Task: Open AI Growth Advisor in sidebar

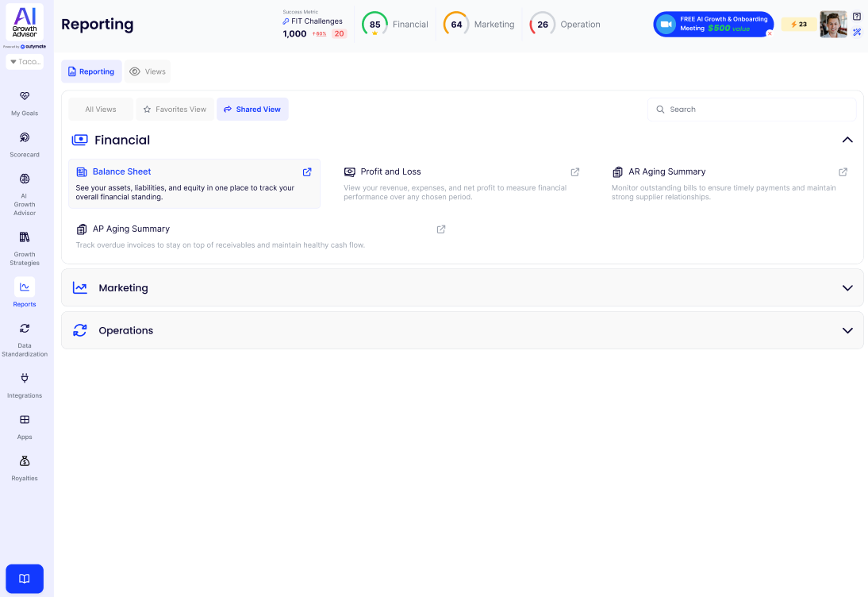Action: tap(25, 179)
